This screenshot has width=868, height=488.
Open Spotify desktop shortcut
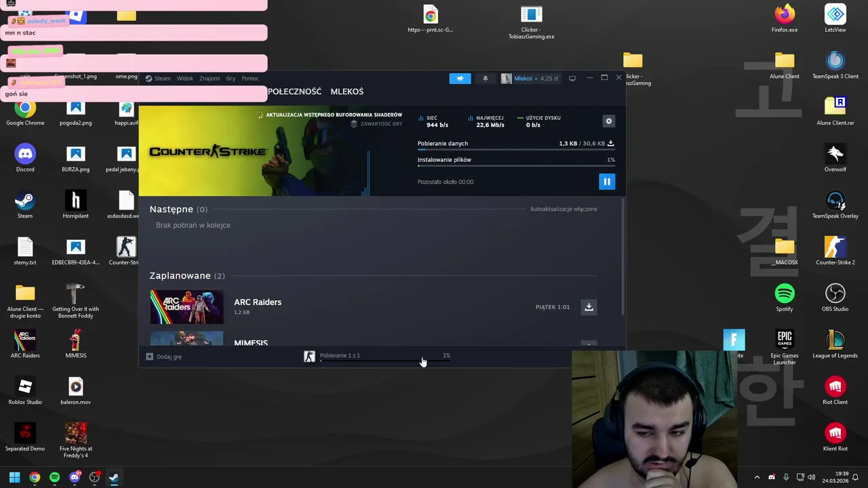click(x=785, y=298)
